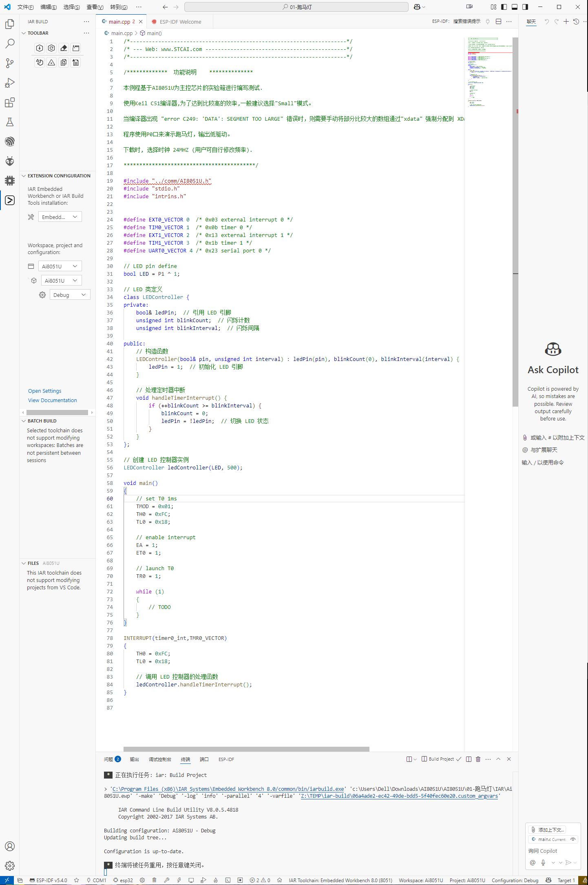Toggle the primary sidebar layout button
The width and height of the screenshot is (588, 885).
pyautogui.click(x=504, y=7)
